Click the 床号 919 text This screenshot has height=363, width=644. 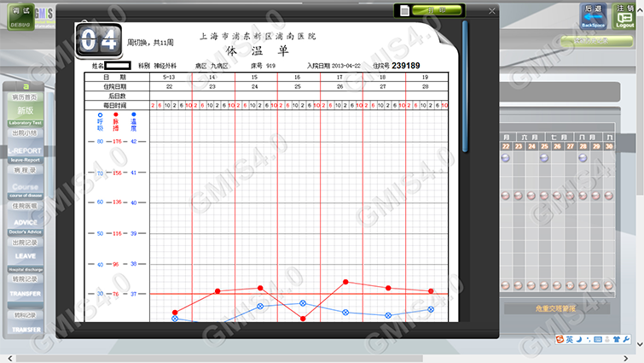click(x=264, y=66)
